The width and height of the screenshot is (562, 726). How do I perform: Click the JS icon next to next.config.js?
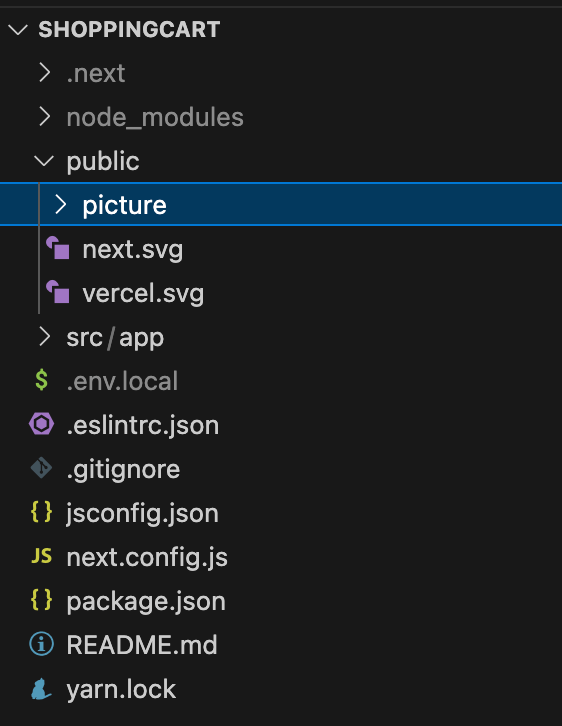tap(42, 556)
